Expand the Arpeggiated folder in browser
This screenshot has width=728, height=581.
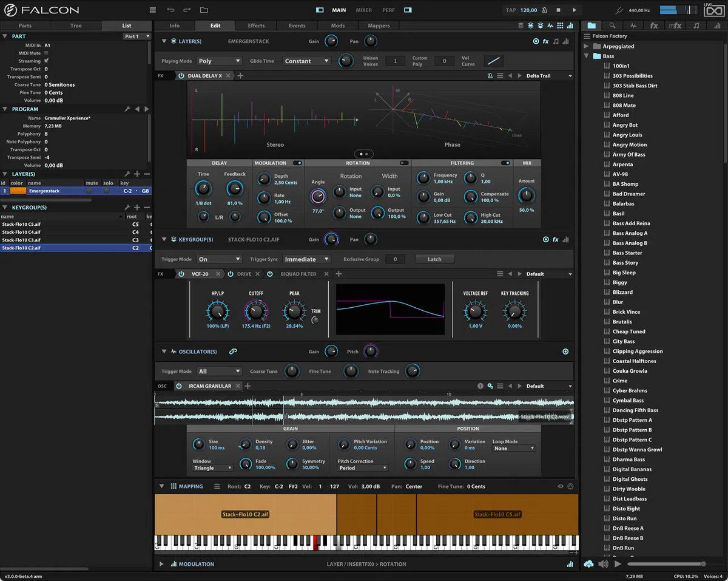click(x=587, y=46)
